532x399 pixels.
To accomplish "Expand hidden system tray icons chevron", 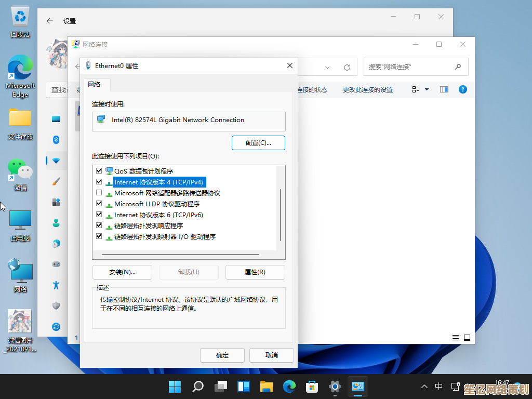I will pos(424,387).
